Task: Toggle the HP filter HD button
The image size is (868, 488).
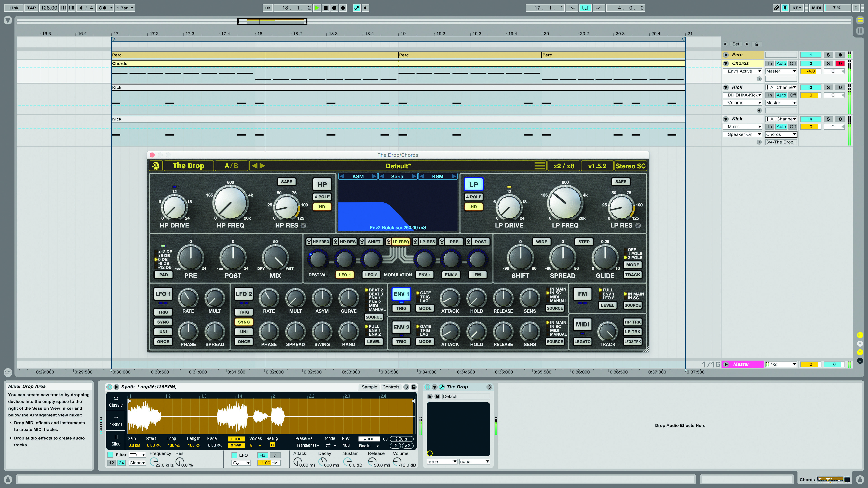Action: 322,207
